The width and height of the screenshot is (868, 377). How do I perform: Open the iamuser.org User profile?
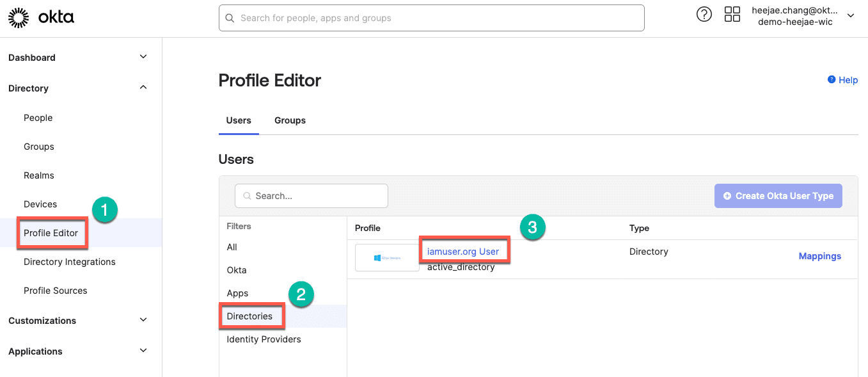[x=463, y=252]
